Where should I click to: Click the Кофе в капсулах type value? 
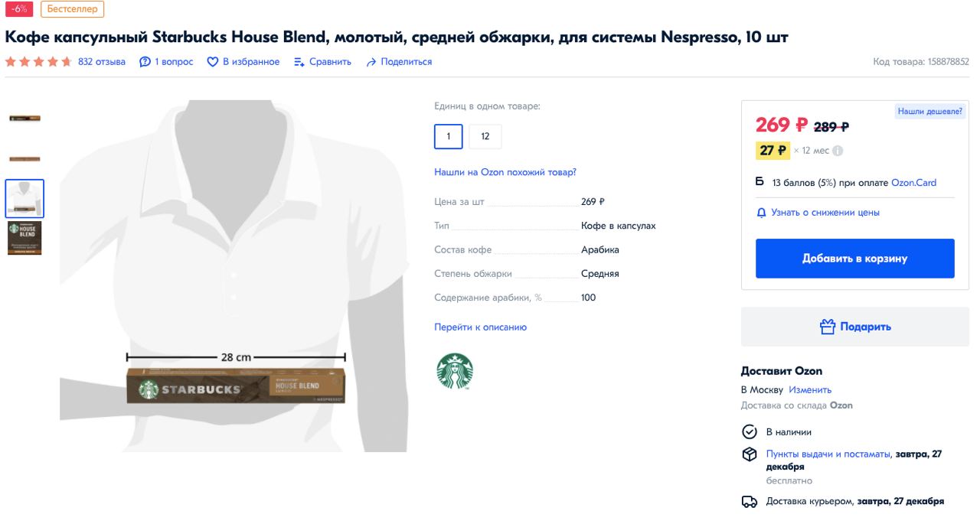(619, 226)
